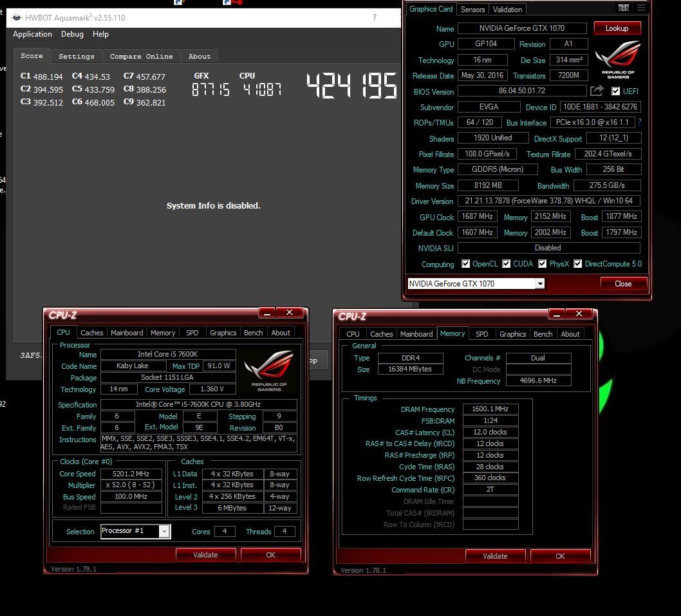Image resolution: width=681 pixels, height=616 pixels.
Task: Open Bench tab in left CPU-Z window
Action: (x=253, y=332)
